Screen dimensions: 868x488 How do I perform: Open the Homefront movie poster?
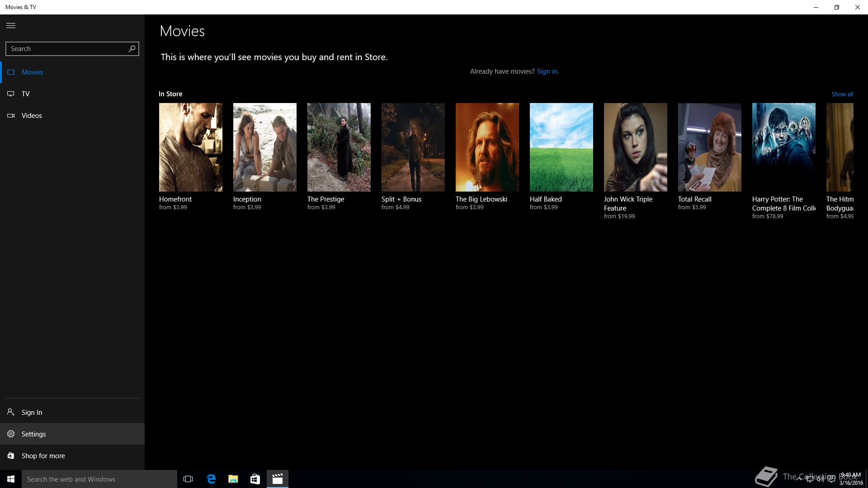pyautogui.click(x=191, y=147)
